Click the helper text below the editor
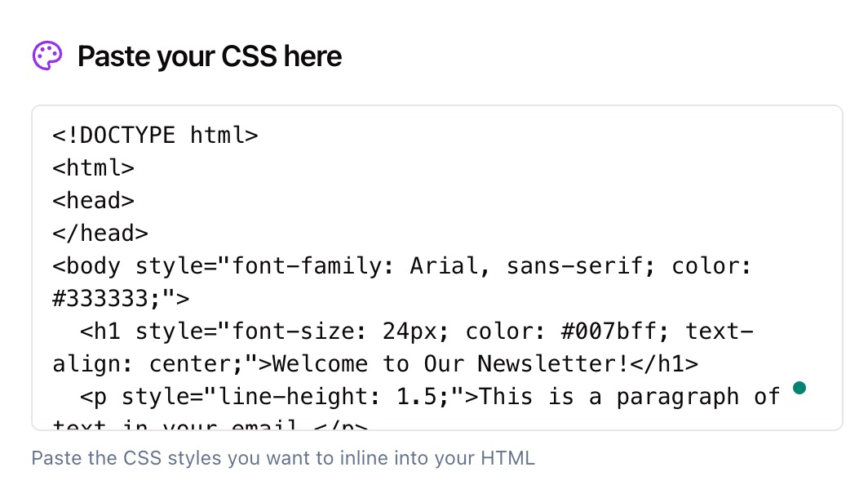Image resolution: width=868 pixels, height=485 pixels. click(x=282, y=458)
